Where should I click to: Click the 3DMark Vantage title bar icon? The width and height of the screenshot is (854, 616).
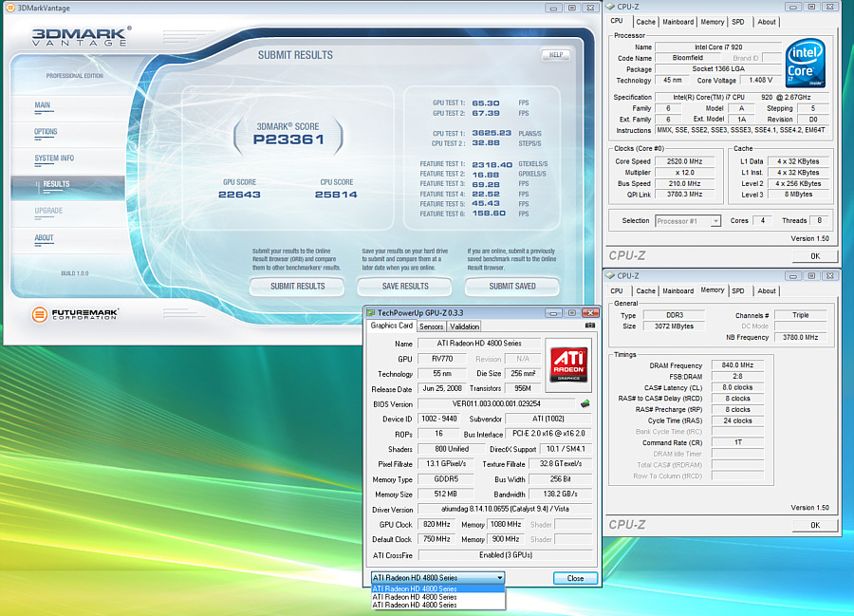(x=9, y=8)
